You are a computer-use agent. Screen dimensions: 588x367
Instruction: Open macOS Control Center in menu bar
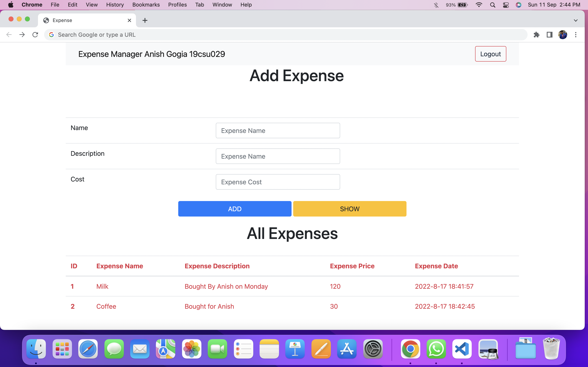click(506, 5)
